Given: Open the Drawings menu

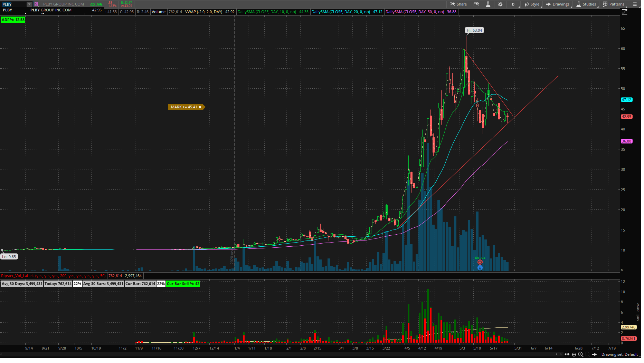Looking at the screenshot, I should coord(558,4).
